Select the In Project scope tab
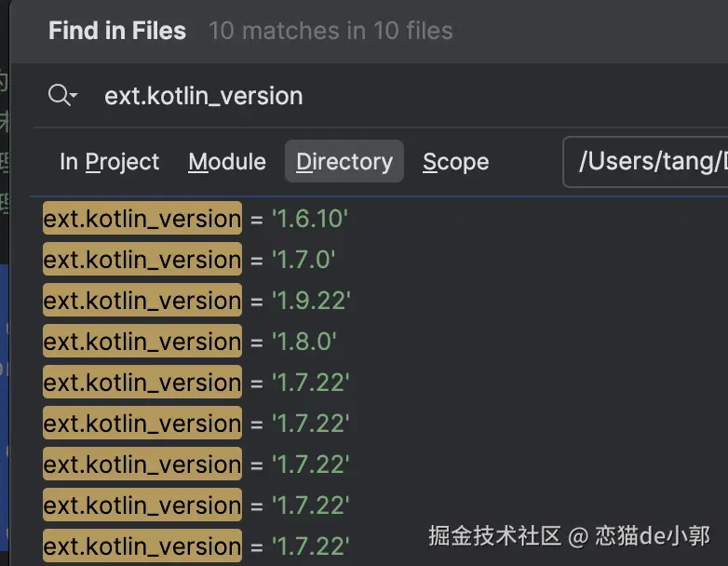The image size is (728, 566). [x=109, y=162]
